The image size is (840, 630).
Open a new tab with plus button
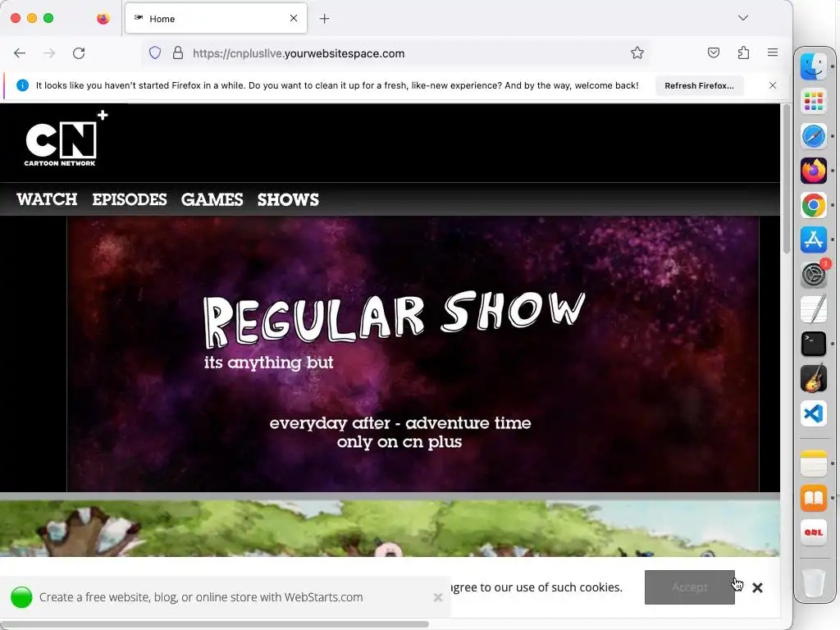(325, 19)
